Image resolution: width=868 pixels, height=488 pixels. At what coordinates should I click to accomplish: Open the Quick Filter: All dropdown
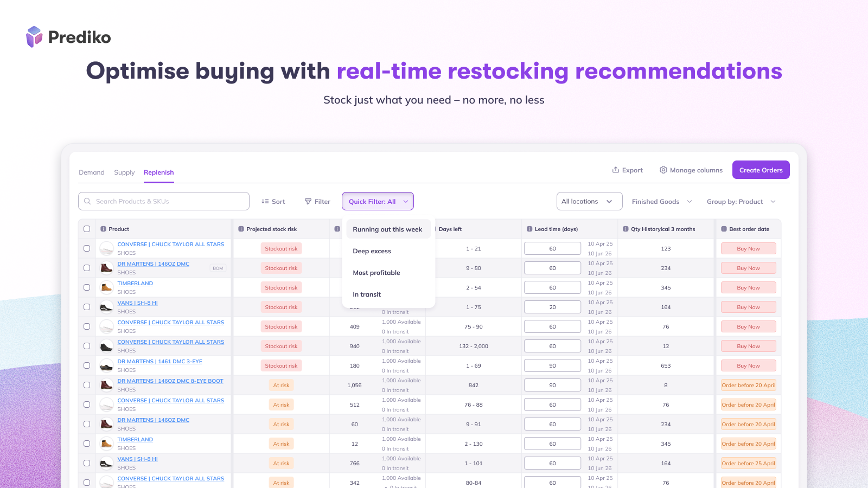pyautogui.click(x=378, y=201)
